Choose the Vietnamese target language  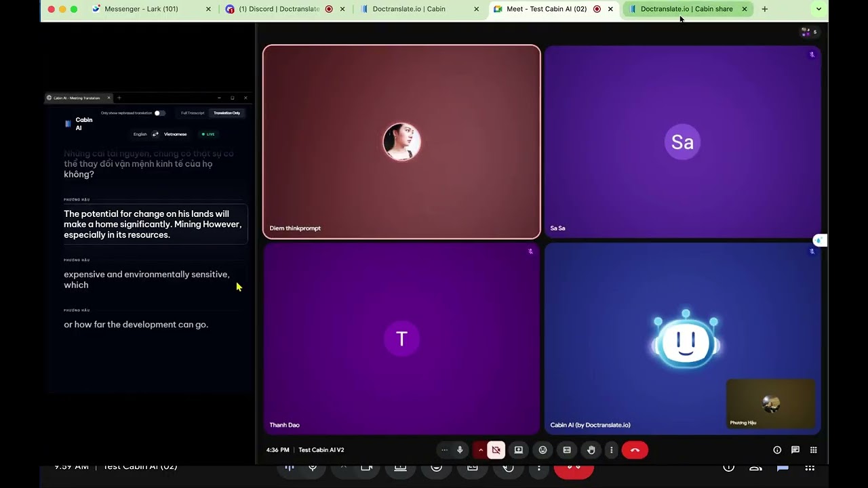pos(175,134)
